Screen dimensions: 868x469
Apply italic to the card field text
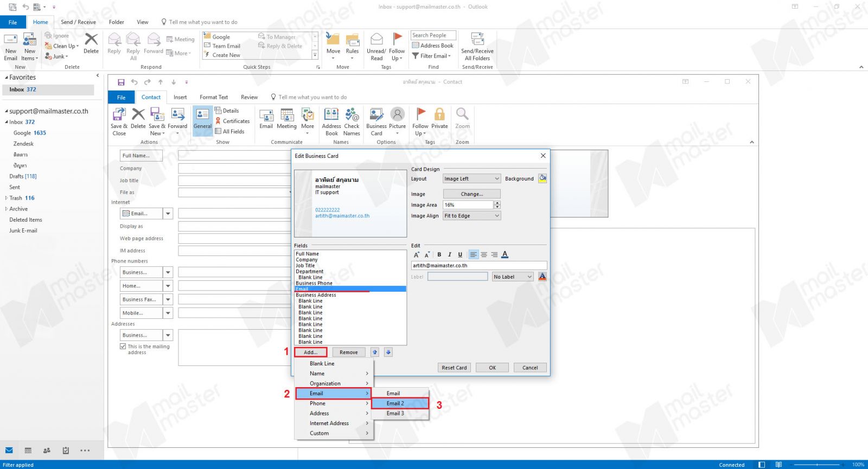449,254
